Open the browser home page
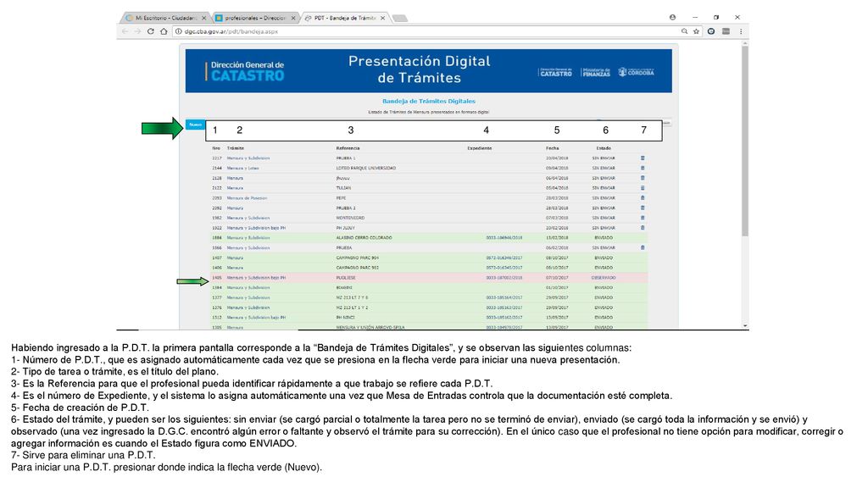Screen dimensions: 868x488 pyautogui.click(x=164, y=31)
